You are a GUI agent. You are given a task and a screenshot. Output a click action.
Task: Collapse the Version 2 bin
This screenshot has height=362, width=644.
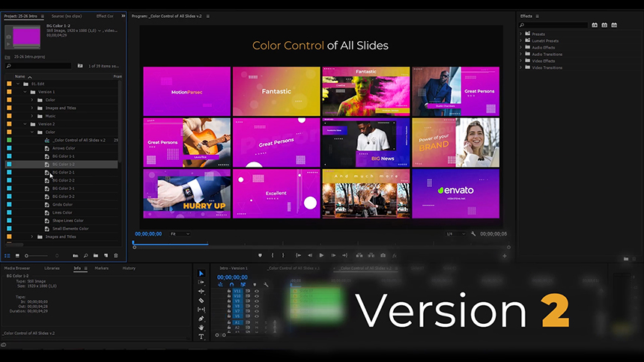pos(24,123)
